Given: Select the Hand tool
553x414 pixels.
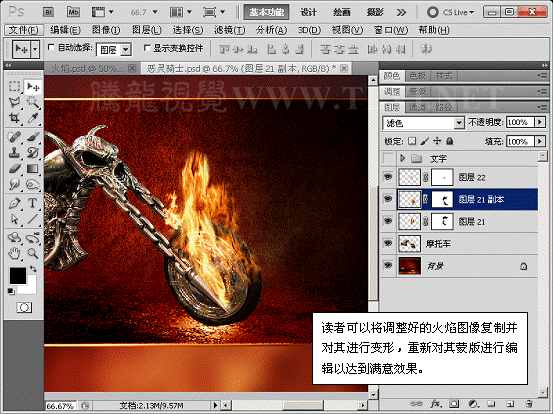Looking at the screenshot, I should tap(14, 253).
